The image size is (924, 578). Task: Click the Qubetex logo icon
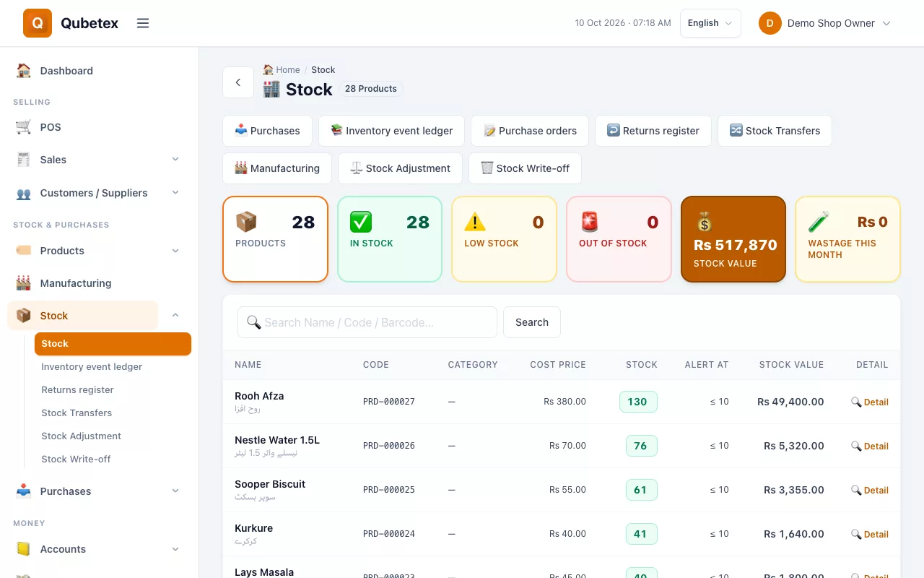(x=38, y=23)
